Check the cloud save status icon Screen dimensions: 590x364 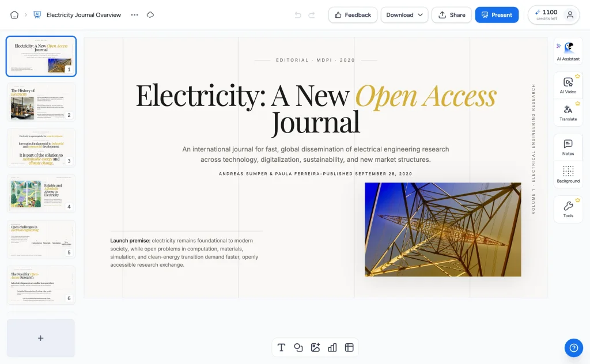[150, 15]
